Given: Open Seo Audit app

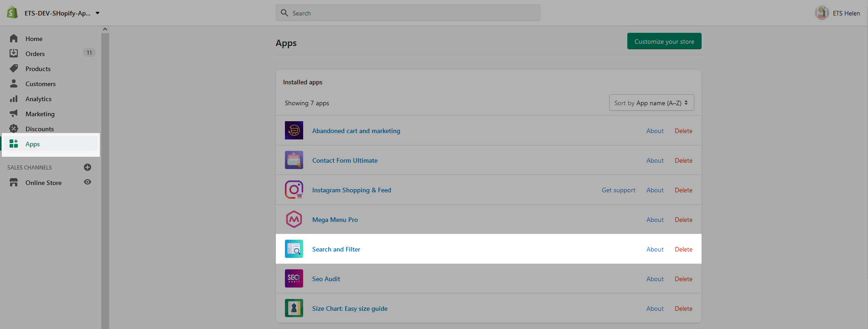Looking at the screenshot, I should tap(326, 279).
